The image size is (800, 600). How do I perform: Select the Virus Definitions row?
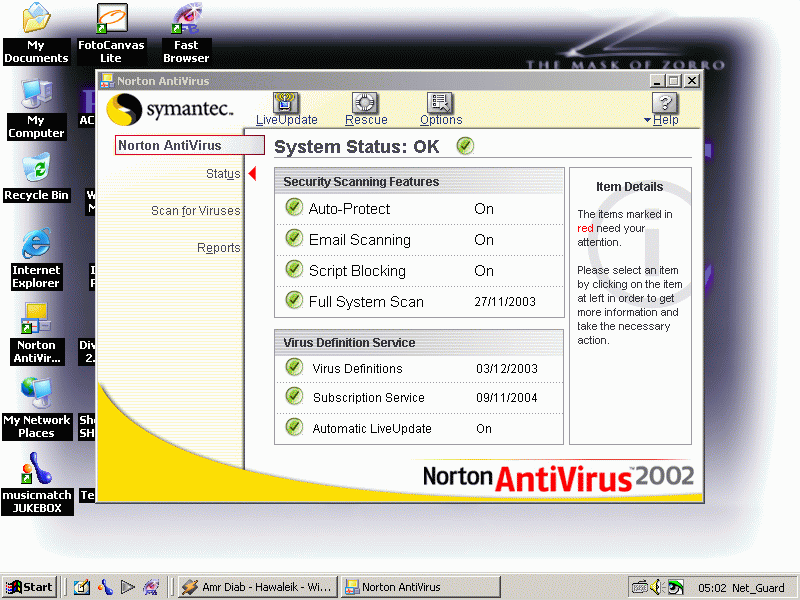(x=419, y=368)
